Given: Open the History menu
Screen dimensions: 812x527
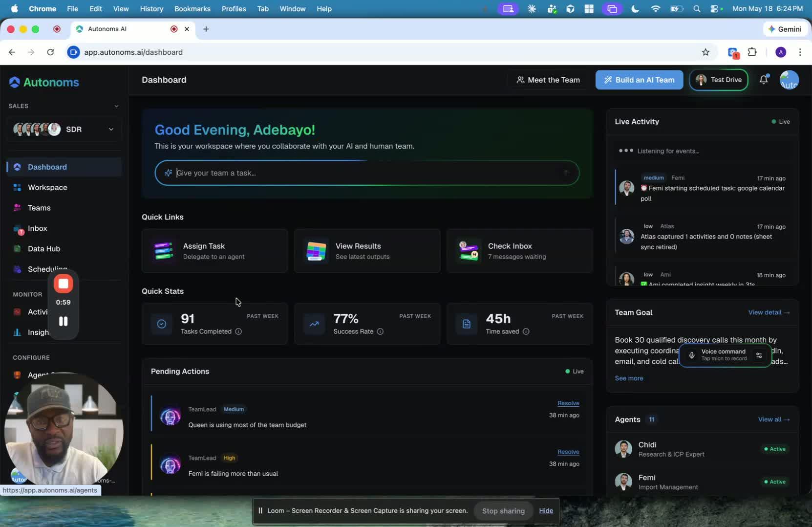Looking at the screenshot, I should tap(151, 9).
